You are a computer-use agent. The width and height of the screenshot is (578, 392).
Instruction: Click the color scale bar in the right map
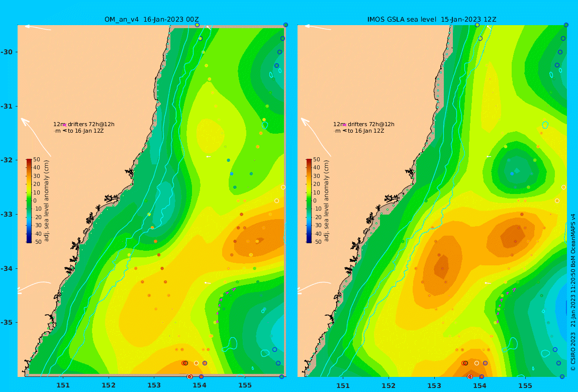coord(309,201)
